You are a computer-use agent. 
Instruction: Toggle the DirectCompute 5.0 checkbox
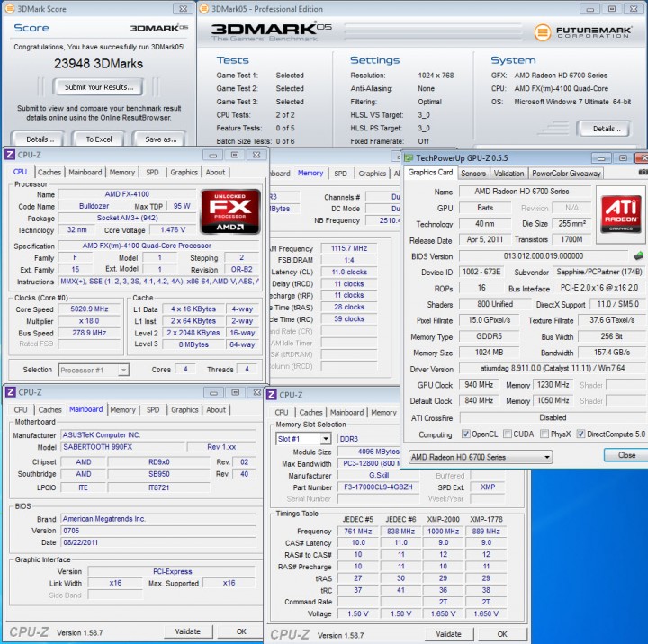580,434
